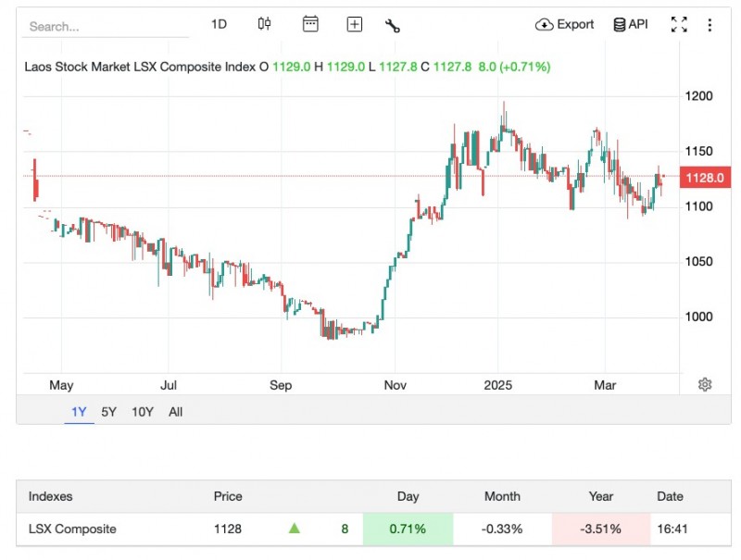Screen dimensions: 741x560
Task: Sort by the Month column header
Action: tap(502, 496)
